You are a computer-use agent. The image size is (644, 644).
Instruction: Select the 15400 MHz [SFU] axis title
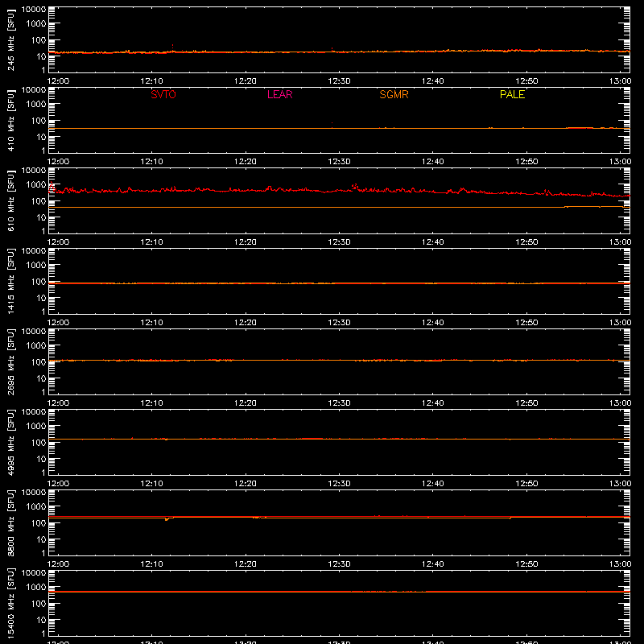tap(10, 603)
